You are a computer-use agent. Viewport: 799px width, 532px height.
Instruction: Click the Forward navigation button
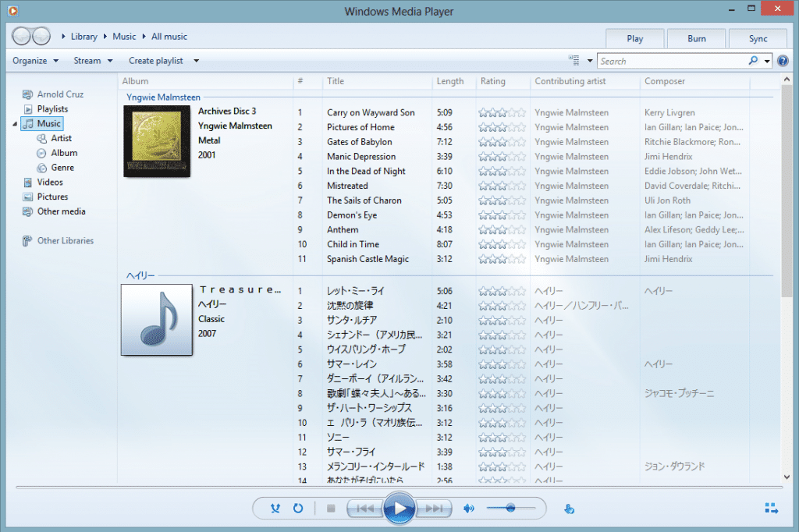tap(41, 36)
